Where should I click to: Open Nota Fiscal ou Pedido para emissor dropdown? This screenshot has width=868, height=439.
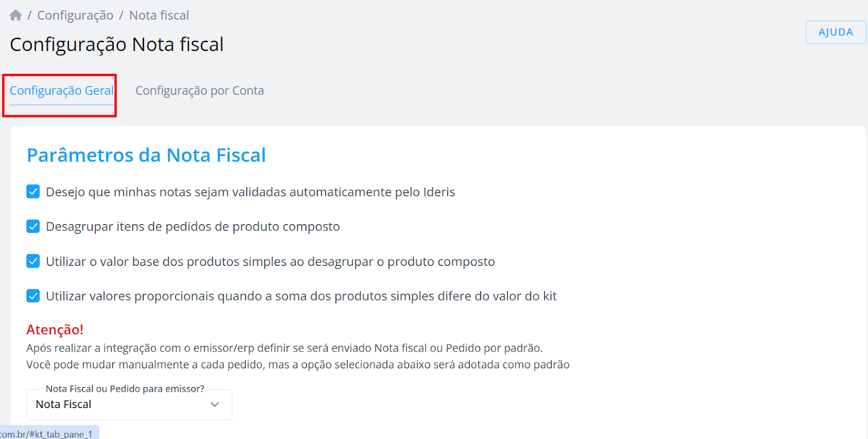129,404
